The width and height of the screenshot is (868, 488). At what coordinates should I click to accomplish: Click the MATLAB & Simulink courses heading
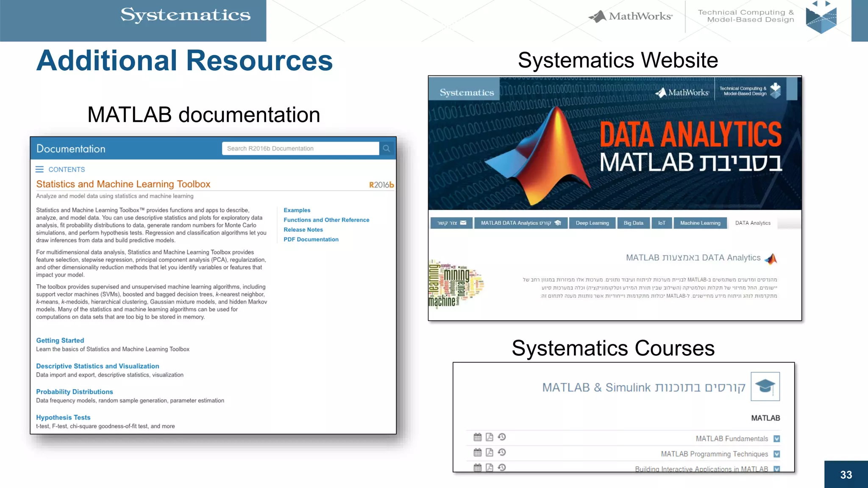tap(643, 387)
